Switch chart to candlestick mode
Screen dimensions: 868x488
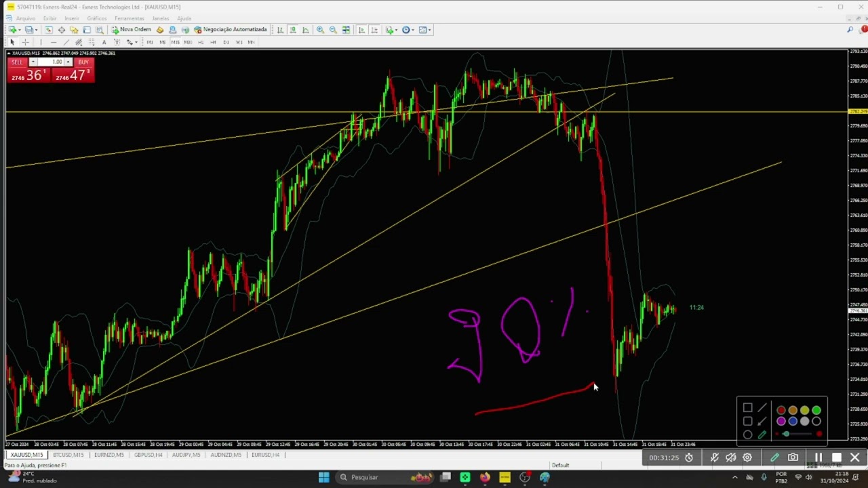[293, 30]
